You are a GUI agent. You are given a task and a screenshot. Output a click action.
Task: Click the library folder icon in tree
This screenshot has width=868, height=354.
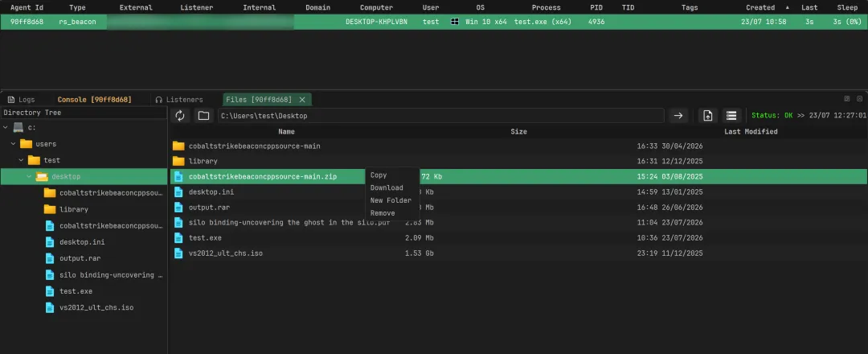click(x=50, y=209)
